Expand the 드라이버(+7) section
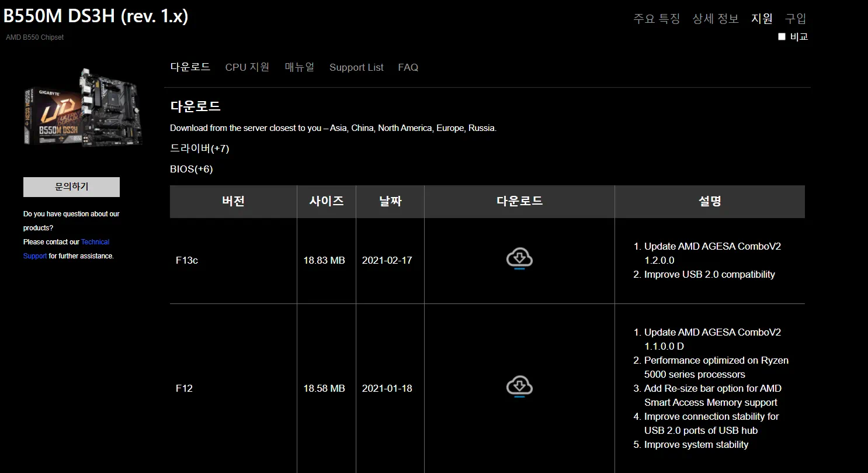The image size is (868, 473). pyautogui.click(x=200, y=149)
